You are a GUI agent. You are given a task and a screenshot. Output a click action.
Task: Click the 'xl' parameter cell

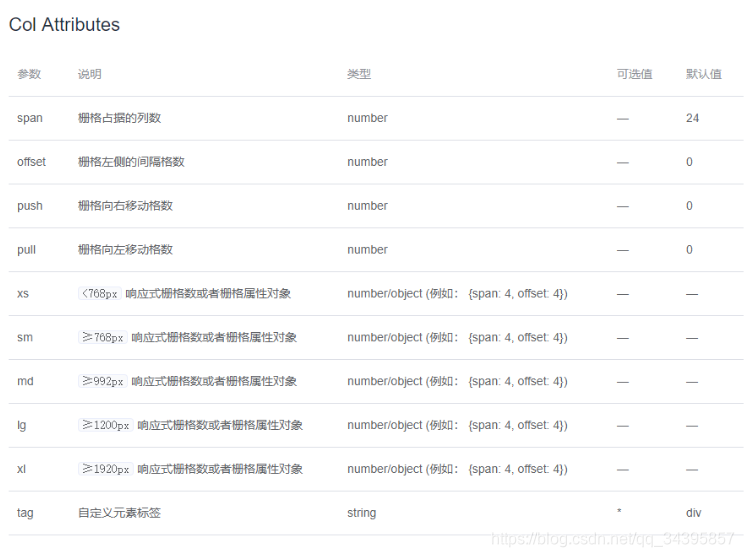pos(21,469)
